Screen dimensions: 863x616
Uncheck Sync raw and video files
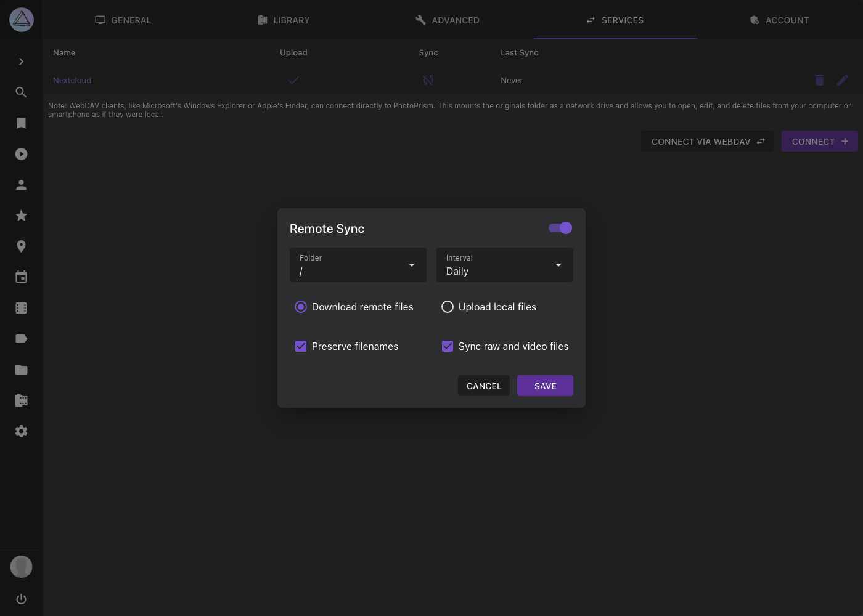click(x=447, y=346)
